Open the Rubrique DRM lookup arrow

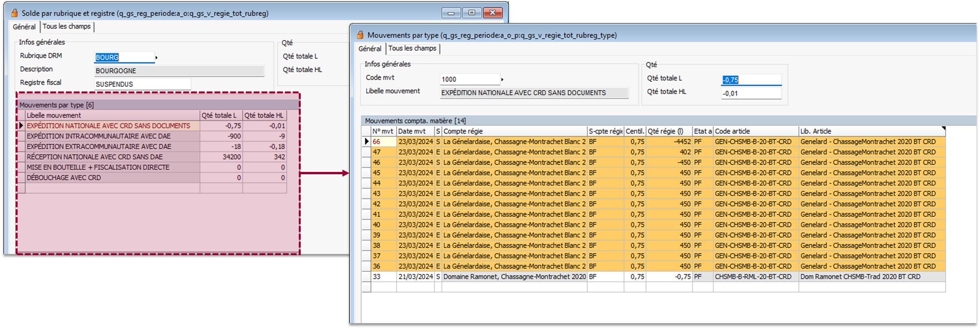tap(156, 58)
